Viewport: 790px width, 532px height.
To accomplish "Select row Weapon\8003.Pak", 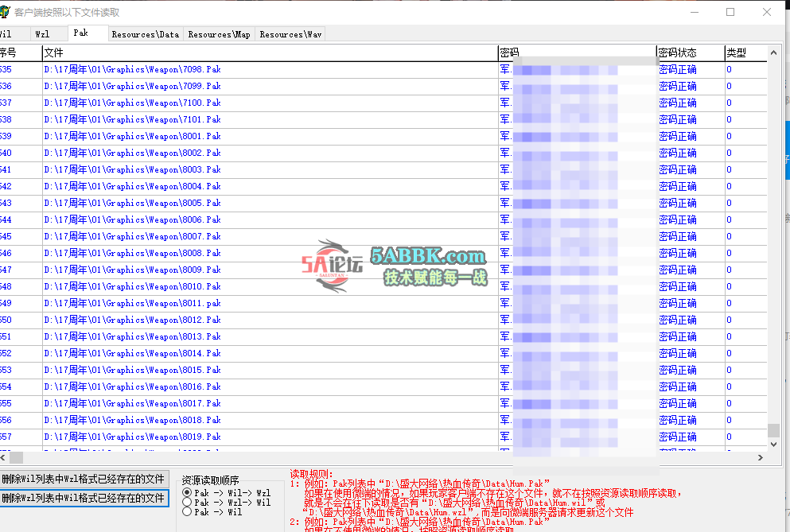I will 383,169.
